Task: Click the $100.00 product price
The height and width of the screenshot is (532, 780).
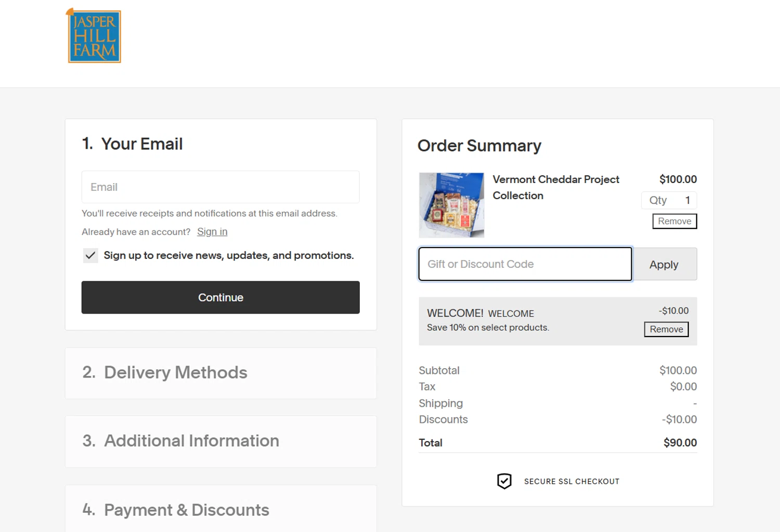Action: tap(678, 179)
